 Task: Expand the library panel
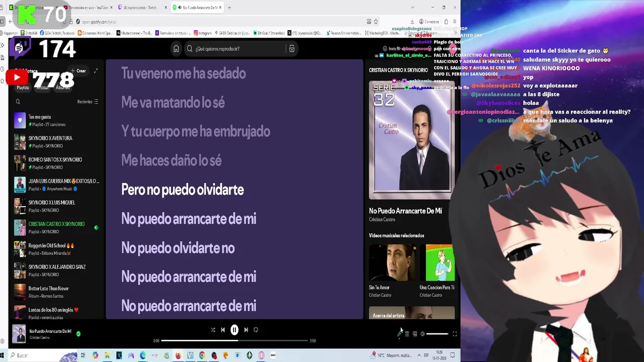click(x=96, y=71)
